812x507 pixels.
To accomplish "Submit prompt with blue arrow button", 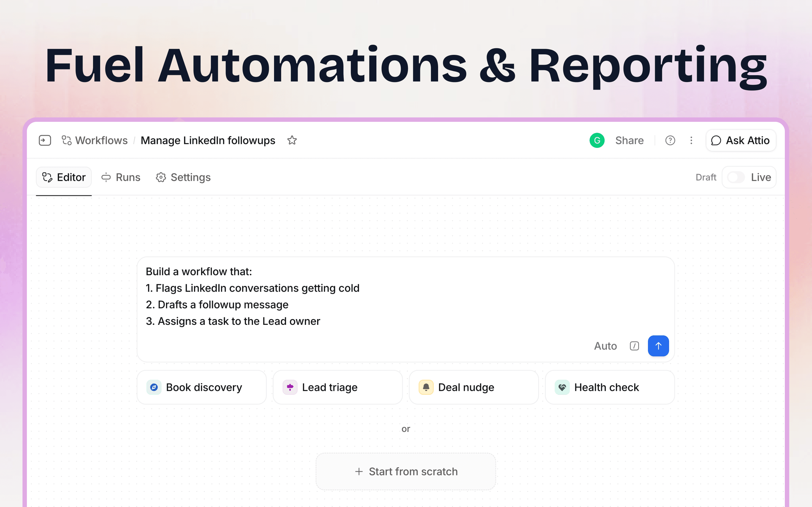I will tap(658, 346).
